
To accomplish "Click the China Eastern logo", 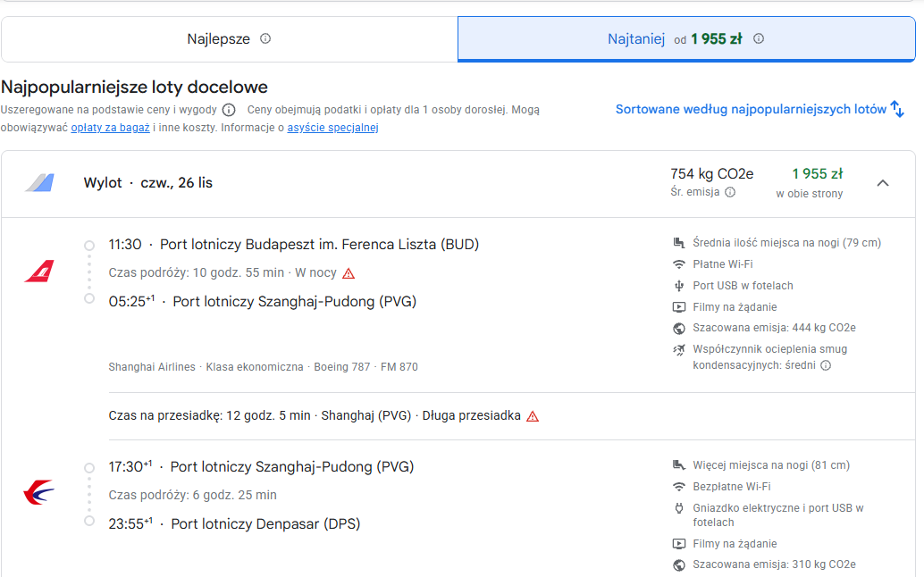I will (39, 492).
